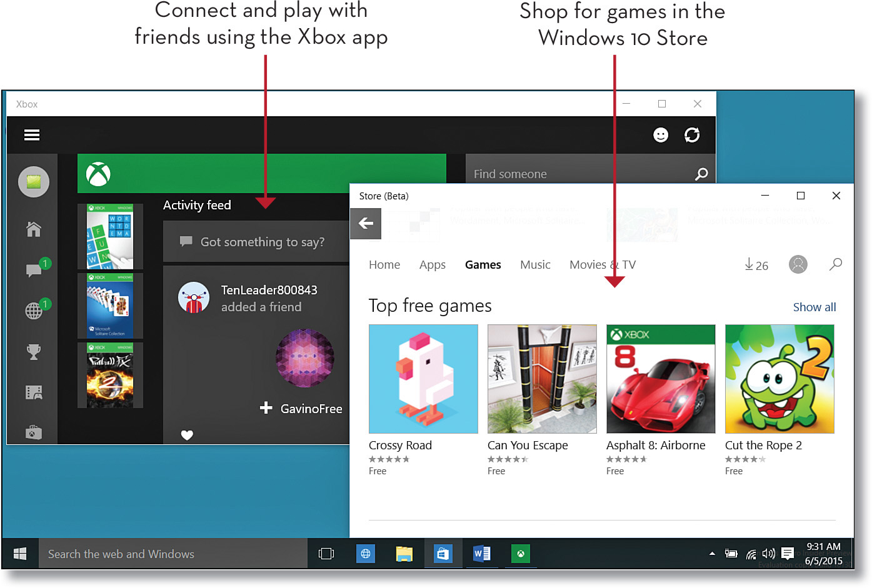872x588 pixels.
Task: Open Task View on the taskbar
Action: 326,554
